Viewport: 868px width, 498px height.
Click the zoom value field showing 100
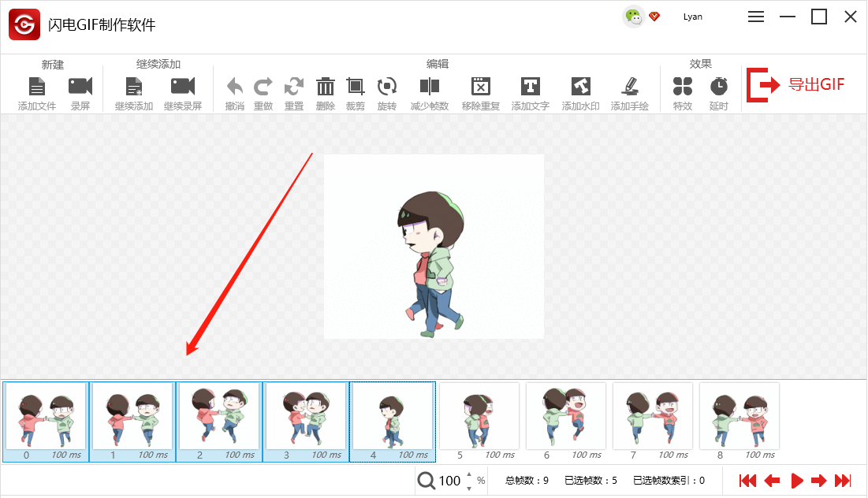449,481
